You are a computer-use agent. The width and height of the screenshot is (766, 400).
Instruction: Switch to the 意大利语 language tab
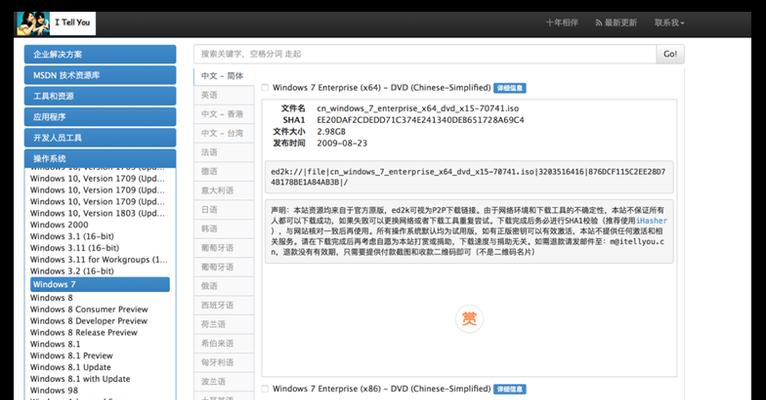click(x=224, y=190)
